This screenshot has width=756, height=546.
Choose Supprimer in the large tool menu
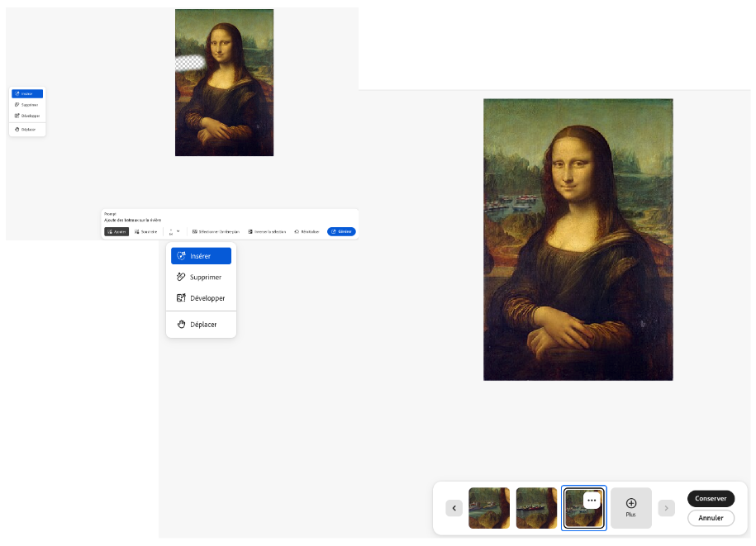201,278
